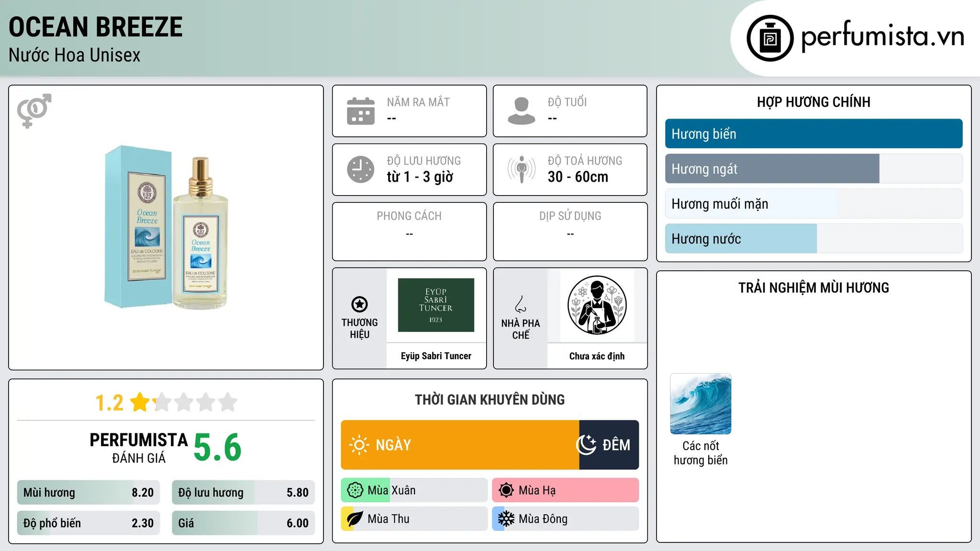Screen dimensions: 980x551
Task: Click the perfumer illustration avatar
Action: (597, 305)
